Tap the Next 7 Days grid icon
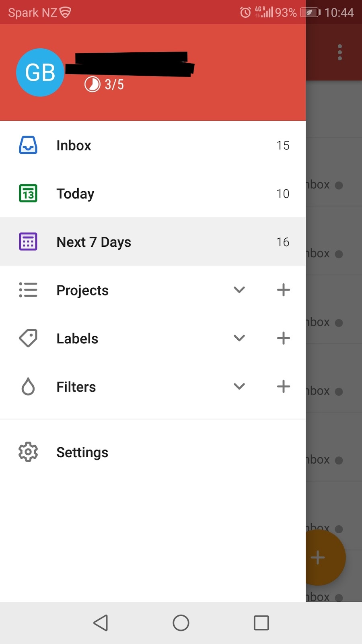Screen dimensions: 362x644 (28, 242)
